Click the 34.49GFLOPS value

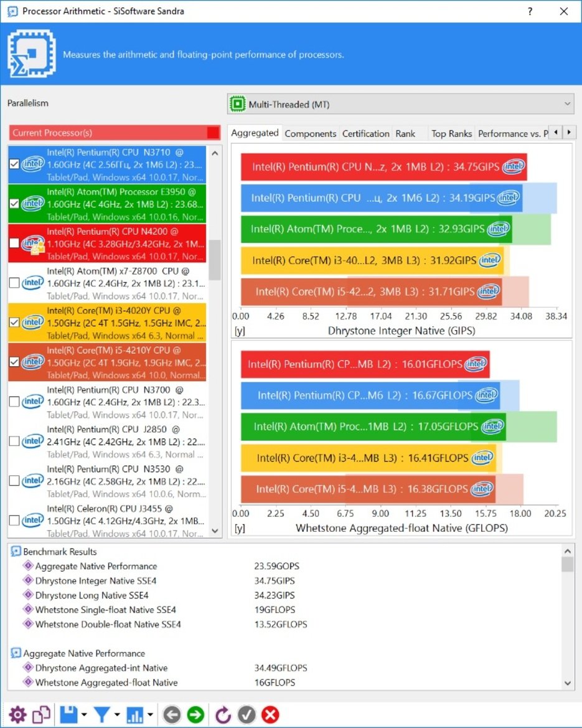[280, 668]
